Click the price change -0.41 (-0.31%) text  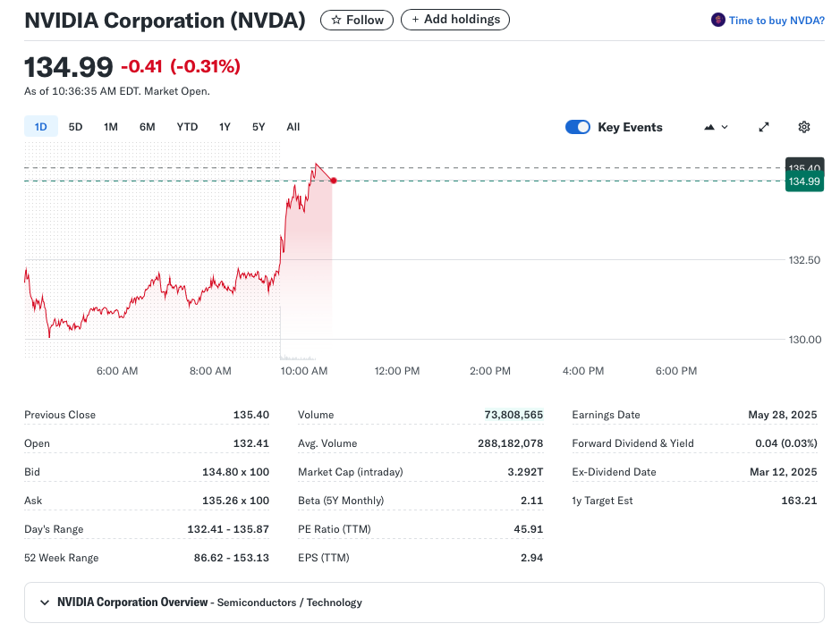click(x=181, y=66)
